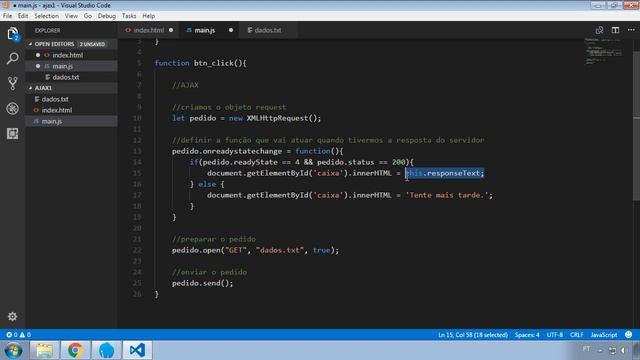Click XMLHttpRequest in line 10

pos(277,118)
